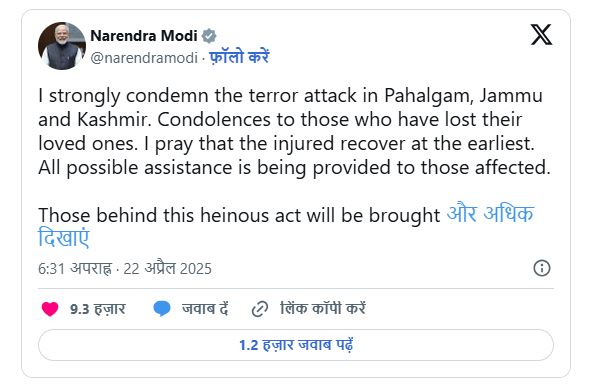Image resolution: width=605 pixels, height=386 pixels.
Task: Click the pink heart like icon
Action: pos(50,309)
